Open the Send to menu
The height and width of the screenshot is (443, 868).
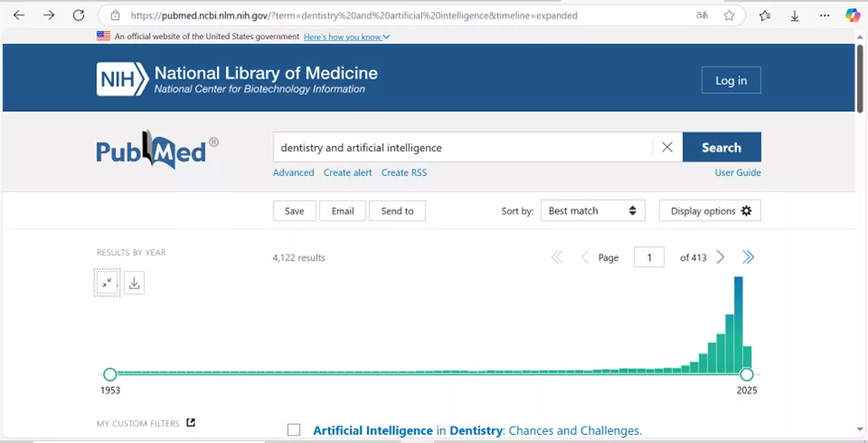(x=397, y=211)
